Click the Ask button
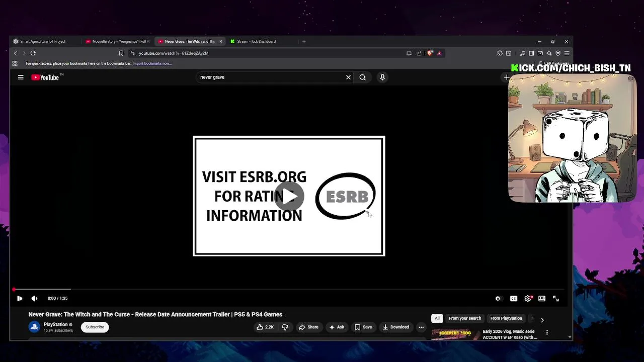The width and height of the screenshot is (644, 362). [x=337, y=327]
